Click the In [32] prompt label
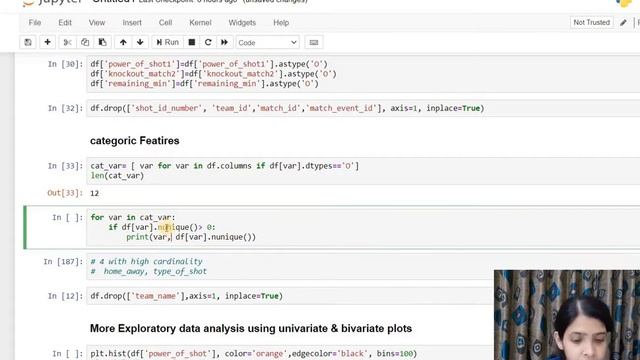 point(65,108)
